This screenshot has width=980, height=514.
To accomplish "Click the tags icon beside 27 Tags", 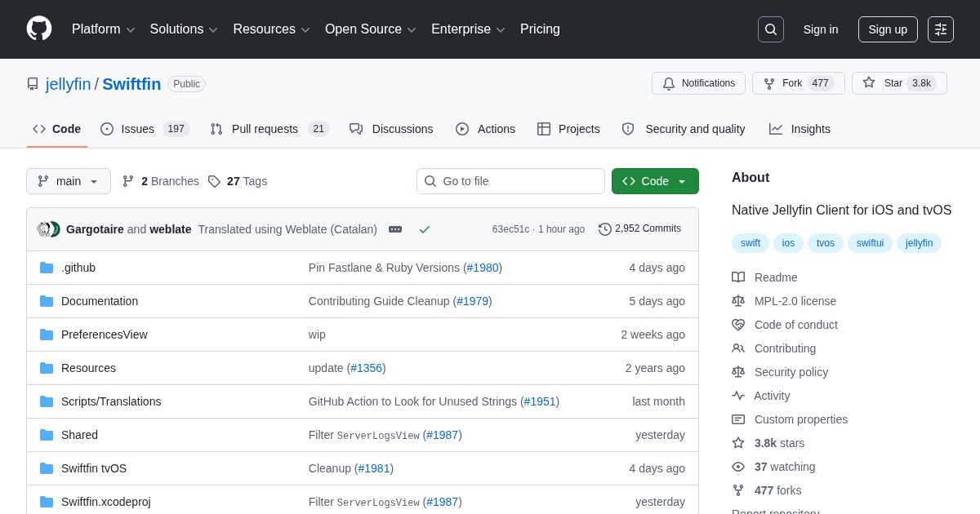I will point(214,181).
